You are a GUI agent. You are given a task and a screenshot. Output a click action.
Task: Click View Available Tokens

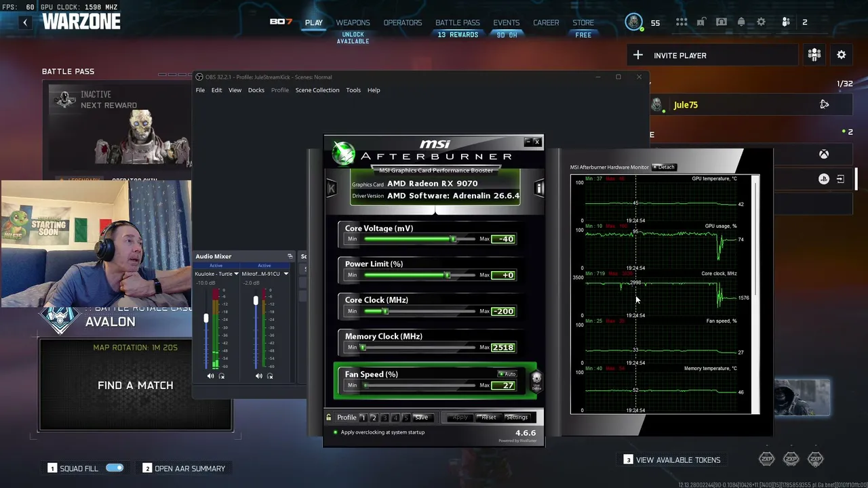coord(672,460)
